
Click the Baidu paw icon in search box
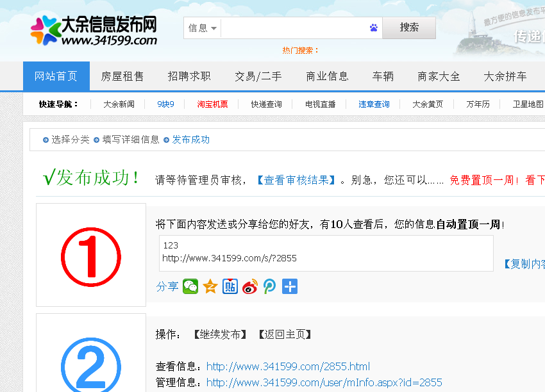(374, 28)
